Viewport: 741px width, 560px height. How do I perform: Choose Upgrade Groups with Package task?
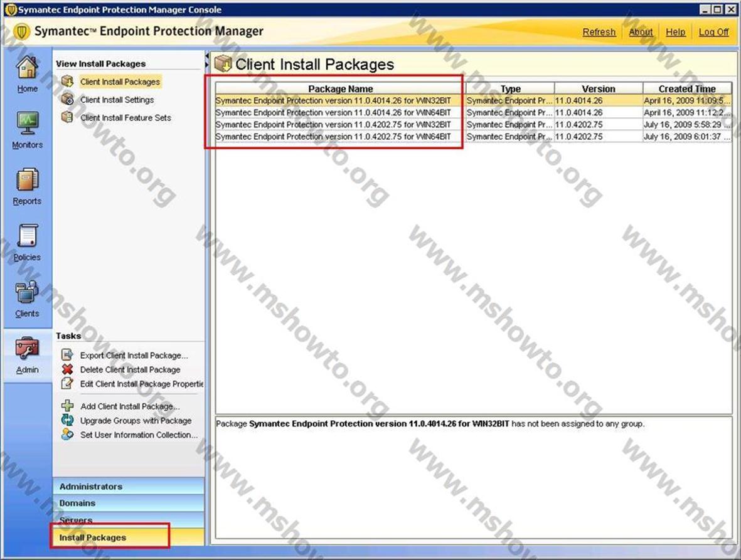coord(136,420)
